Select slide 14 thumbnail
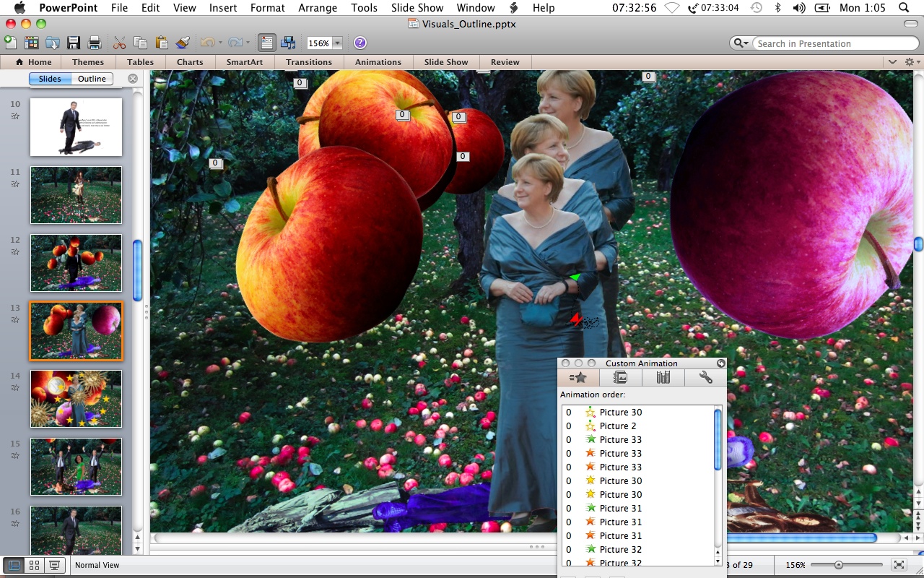 [76, 398]
